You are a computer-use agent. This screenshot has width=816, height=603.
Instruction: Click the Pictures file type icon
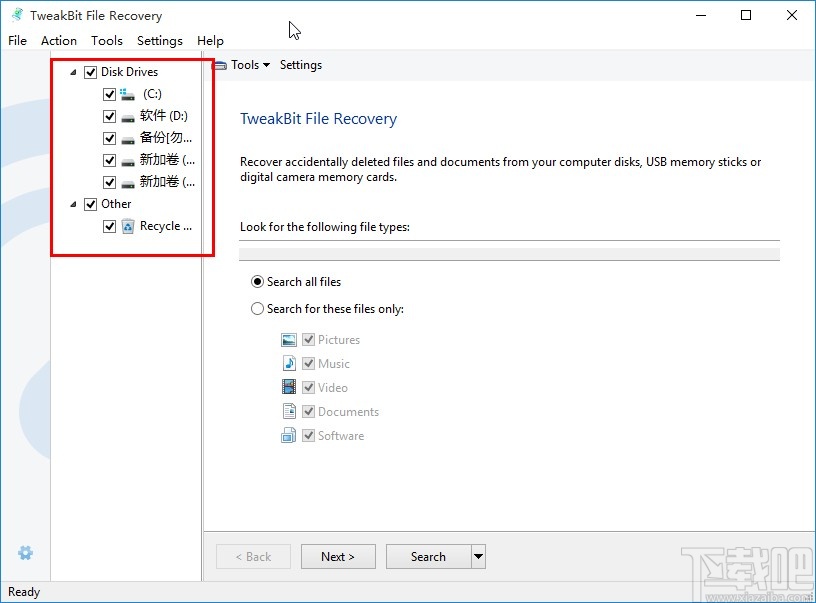pyautogui.click(x=289, y=340)
